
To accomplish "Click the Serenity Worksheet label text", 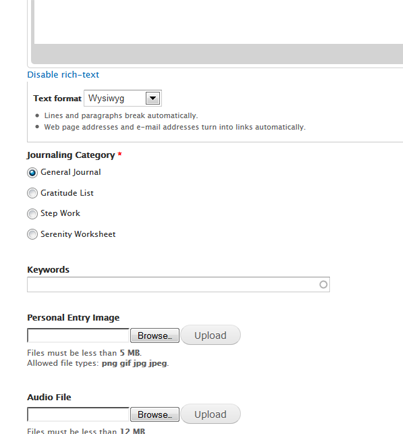I will tap(78, 234).
